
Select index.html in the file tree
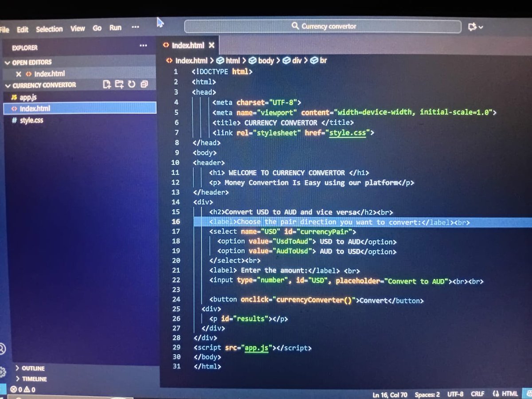tap(80, 108)
